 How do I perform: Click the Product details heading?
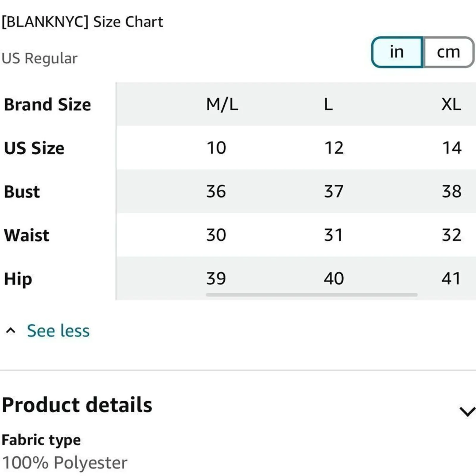click(x=77, y=405)
